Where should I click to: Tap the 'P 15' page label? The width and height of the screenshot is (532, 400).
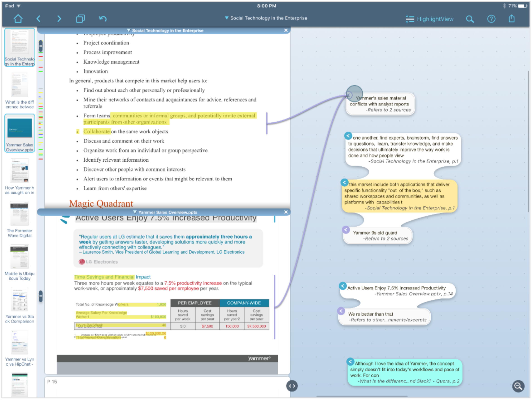[52, 382]
